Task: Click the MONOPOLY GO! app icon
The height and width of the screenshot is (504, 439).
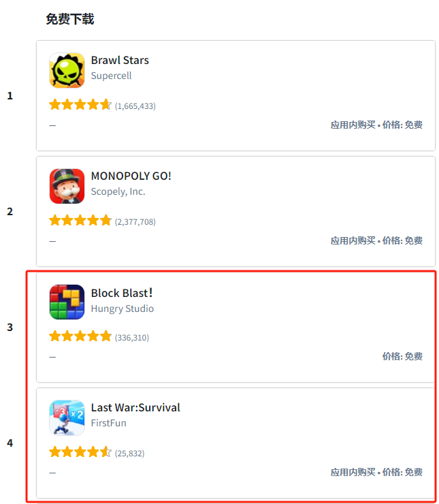Action: [x=67, y=186]
